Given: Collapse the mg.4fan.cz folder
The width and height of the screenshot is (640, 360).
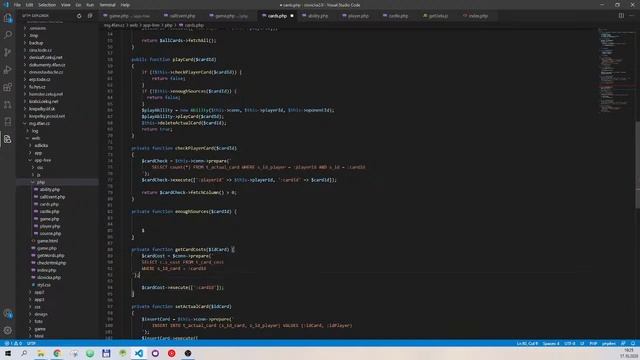Looking at the screenshot, I should point(39,123).
